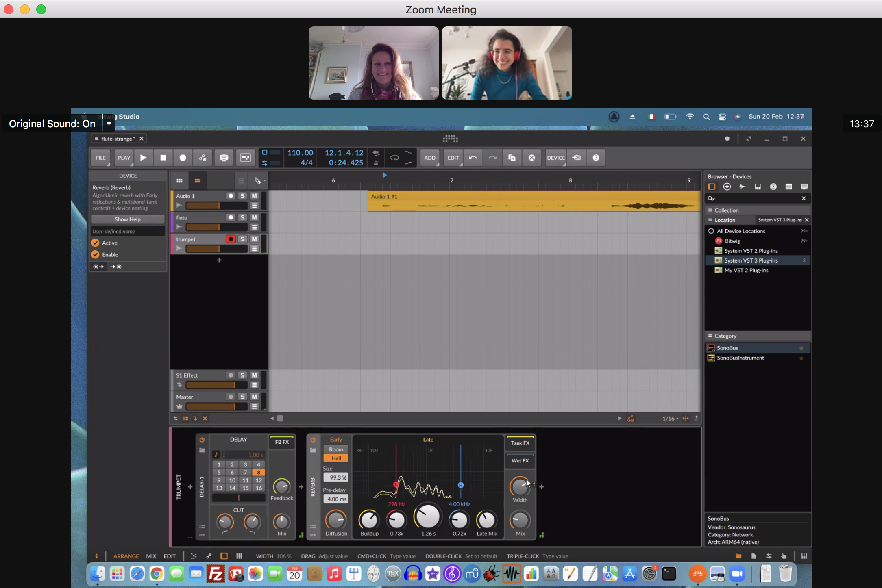Open the FILE menu

[100, 158]
